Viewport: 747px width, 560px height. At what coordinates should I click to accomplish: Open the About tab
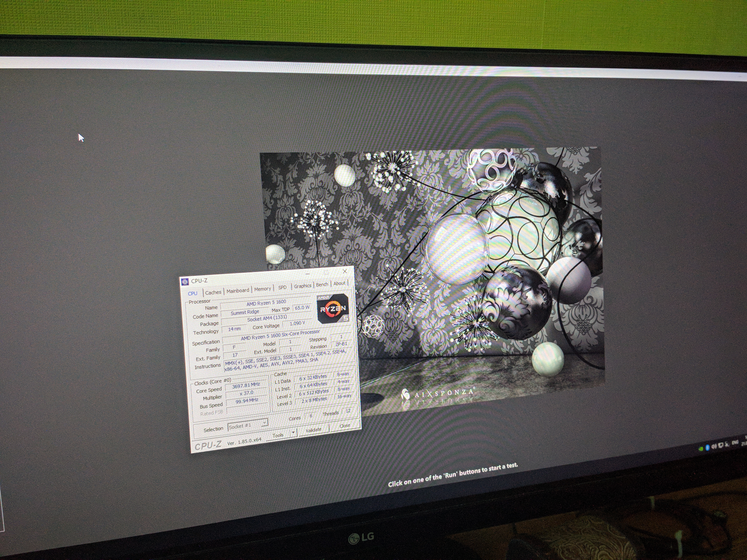click(x=339, y=284)
